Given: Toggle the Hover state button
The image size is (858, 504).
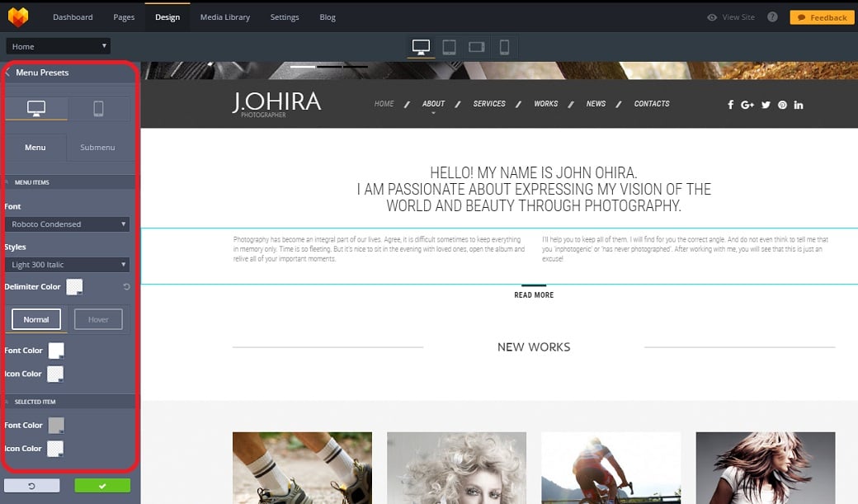Looking at the screenshot, I should [x=98, y=319].
